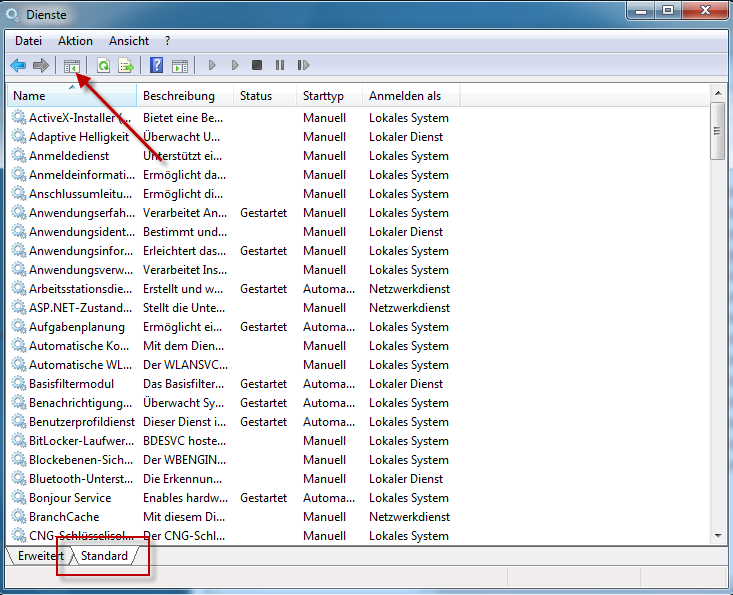Select the Bonjour Service row
This screenshot has width=733, height=595.
70,498
